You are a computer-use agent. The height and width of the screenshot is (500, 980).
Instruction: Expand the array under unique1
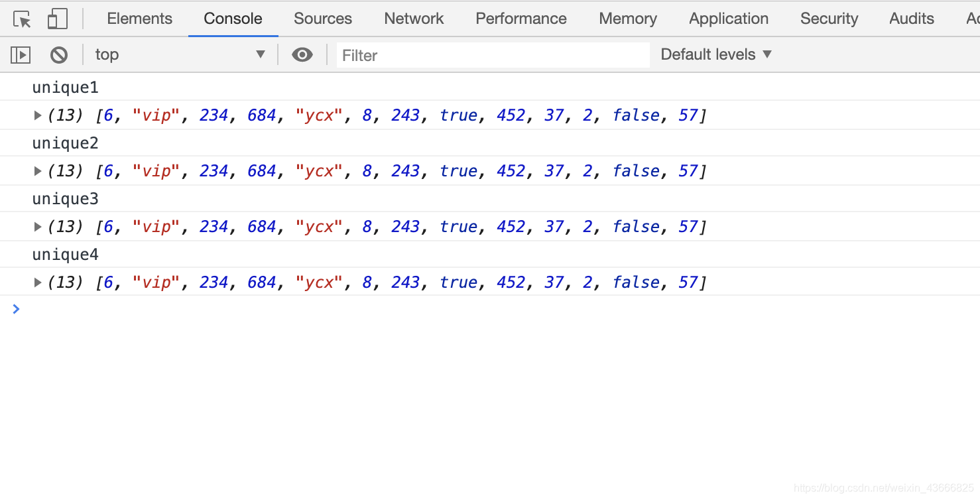point(38,115)
